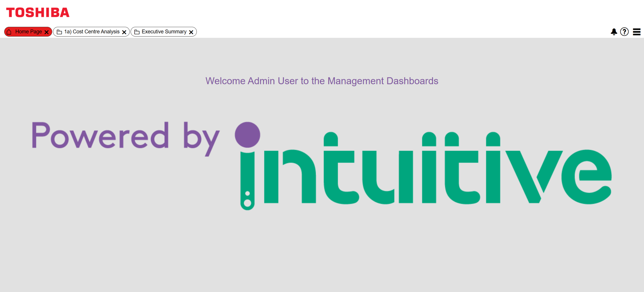
Task: Click 'Management Dashboards' in the welcome heading
Action: click(383, 81)
